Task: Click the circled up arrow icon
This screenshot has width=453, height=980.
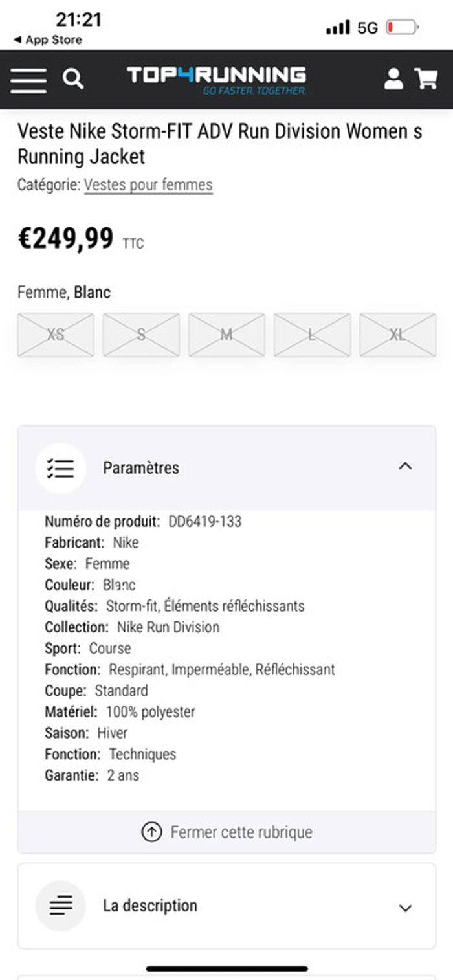Action: 151,832
